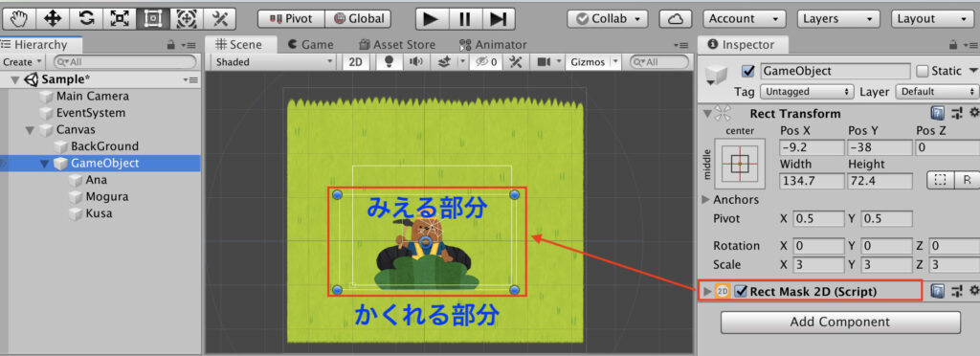Select the Rect Transform tool
The width and height of the screenshot is (980, 356).
point(152,19)
